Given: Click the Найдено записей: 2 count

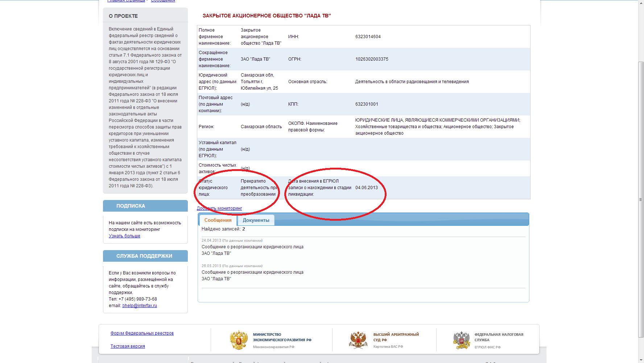Looking at the screenshot, I should [223, 229].
